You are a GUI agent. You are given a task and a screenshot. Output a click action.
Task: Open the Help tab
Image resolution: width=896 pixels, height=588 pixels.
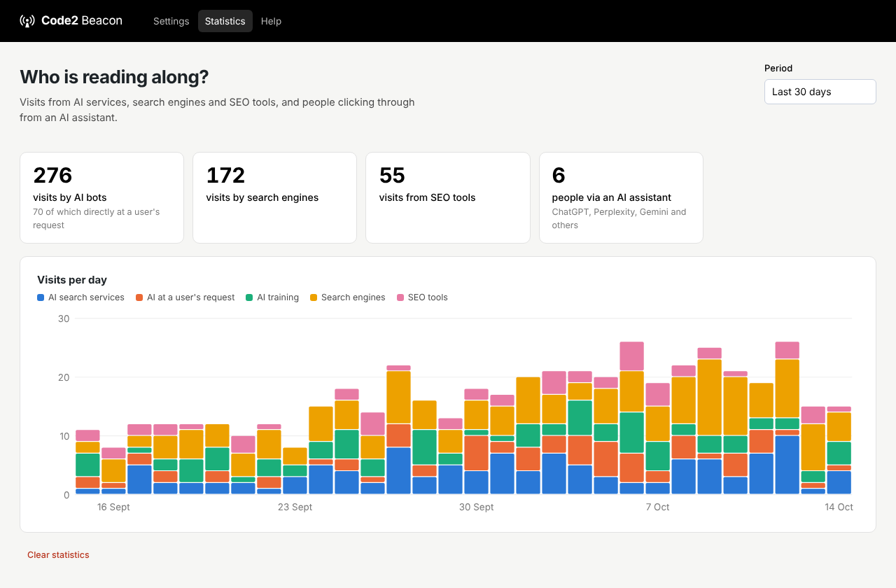(x=271, y=21)
